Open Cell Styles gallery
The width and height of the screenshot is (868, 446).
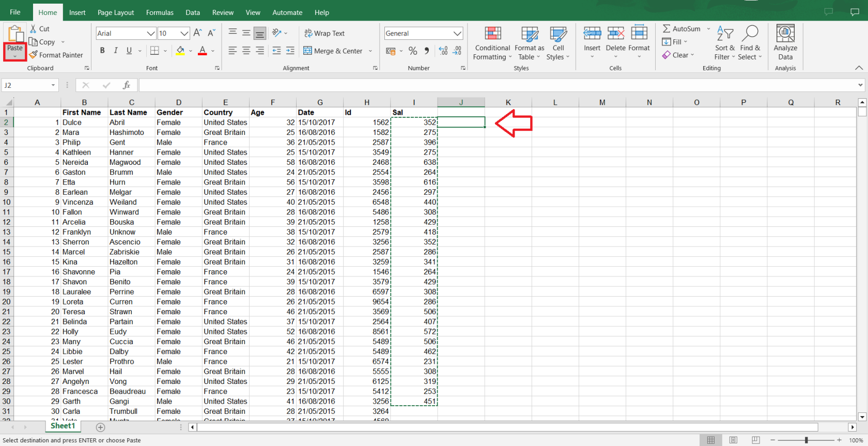[x=558, y=43]
